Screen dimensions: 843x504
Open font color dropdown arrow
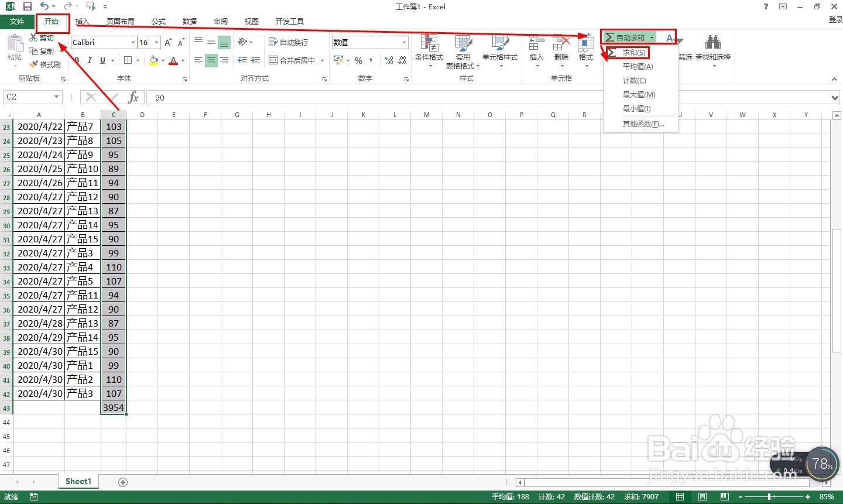(183, 60)
